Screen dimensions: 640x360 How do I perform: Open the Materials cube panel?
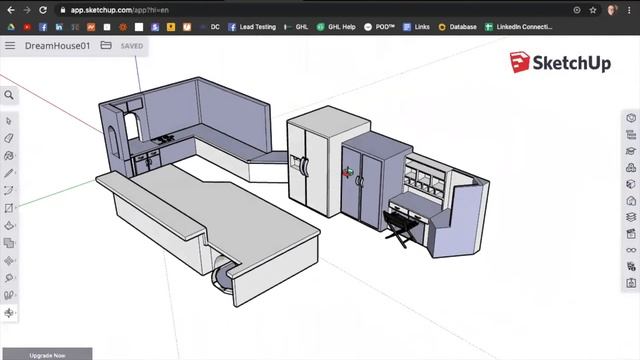pyautogui.click(x=631, y=184)
